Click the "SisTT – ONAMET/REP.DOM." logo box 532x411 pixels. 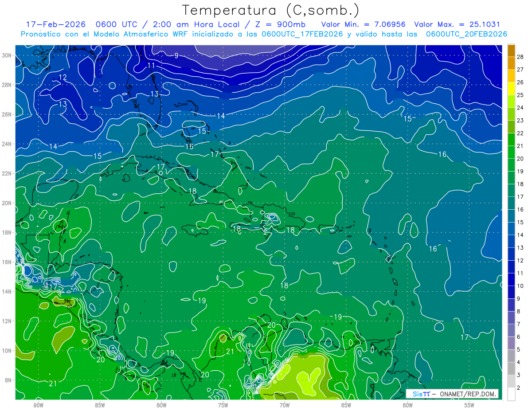(x=452, y=394)
